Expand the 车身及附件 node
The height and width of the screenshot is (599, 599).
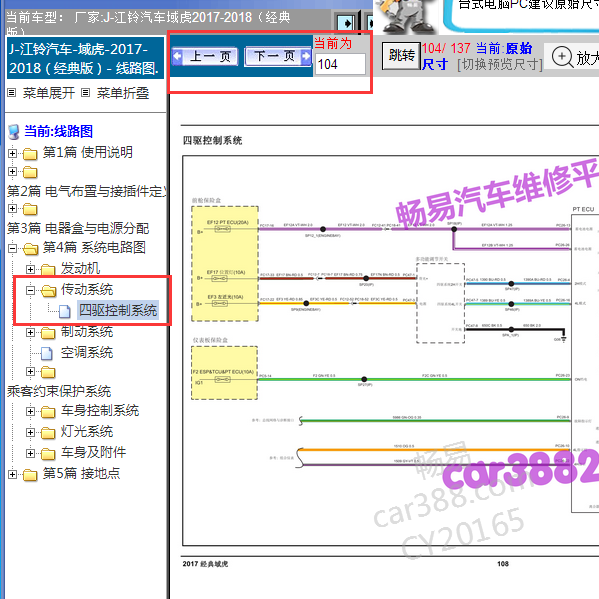click(30, 453)
